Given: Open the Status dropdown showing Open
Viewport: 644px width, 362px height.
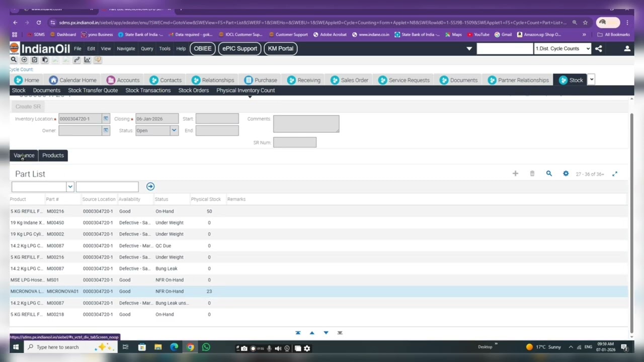Looking at the screenshot, I should coord(174,130).
